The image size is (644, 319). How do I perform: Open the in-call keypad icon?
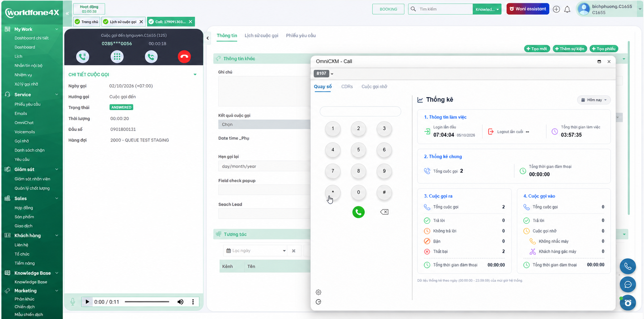tap(117, 57)
